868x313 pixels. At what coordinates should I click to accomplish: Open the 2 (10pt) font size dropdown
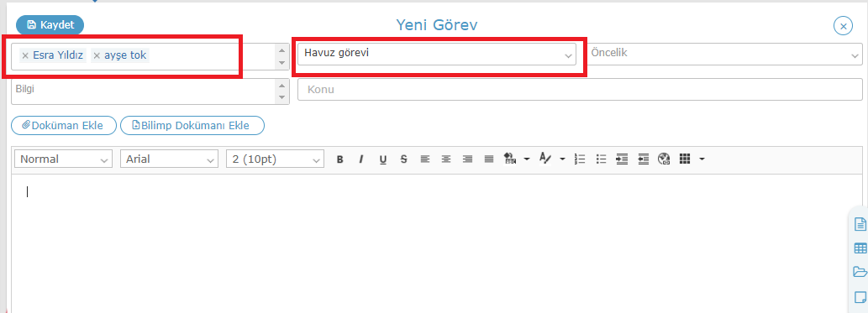click(275, 159)
